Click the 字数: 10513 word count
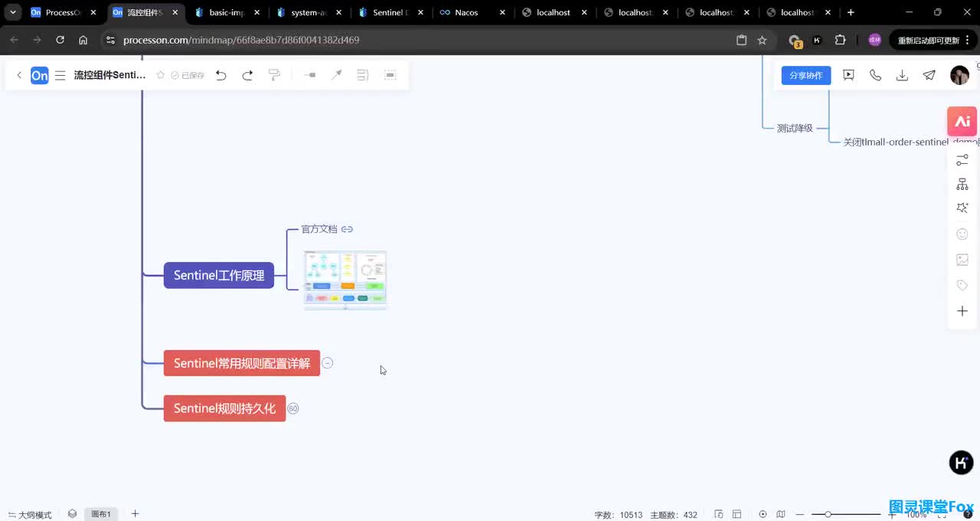Screen dimensions: 980x521 tap(619, 515)
